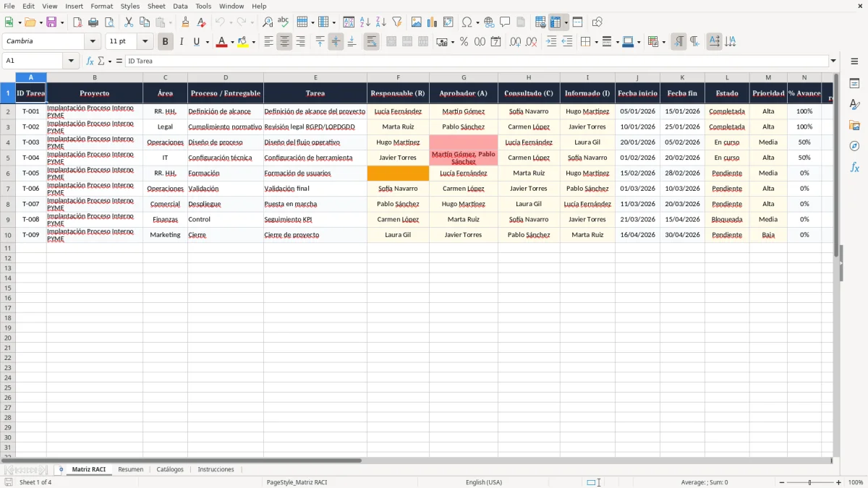Open the Tools menu
This screenshot has height=488, width=868.
203,6
